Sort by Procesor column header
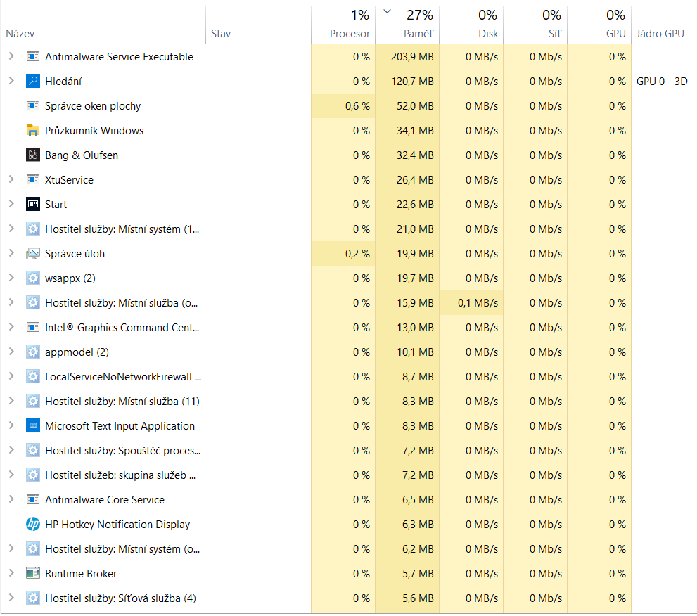The width and height of the screenshot is (697, 616). [x=350, y=34]
